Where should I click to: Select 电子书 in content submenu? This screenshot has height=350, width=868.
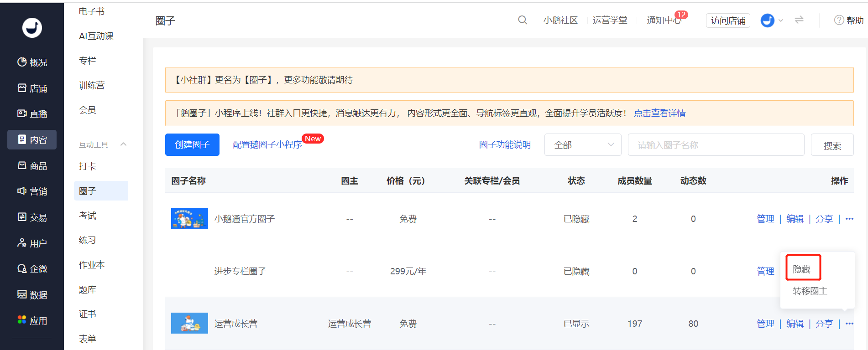pos(92,11)
